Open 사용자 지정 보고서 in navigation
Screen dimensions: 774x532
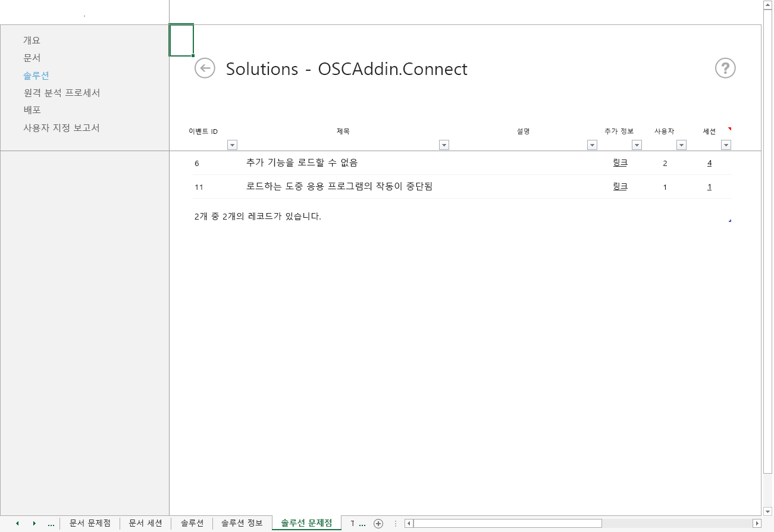[x=61, y=128]
